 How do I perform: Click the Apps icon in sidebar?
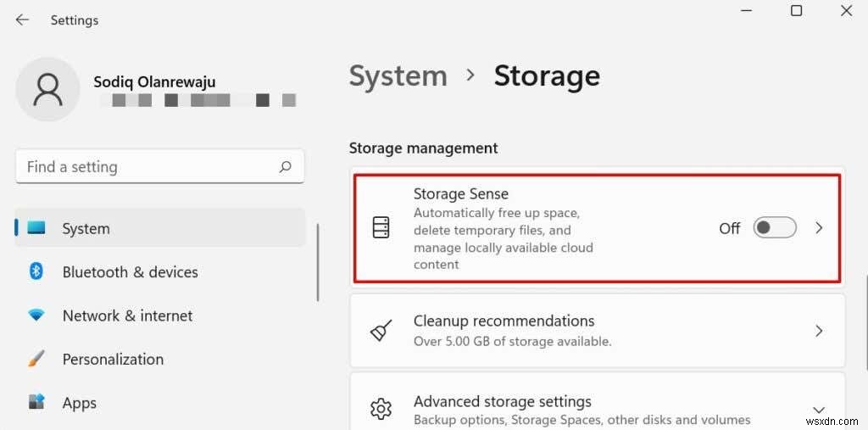point(36,402)
